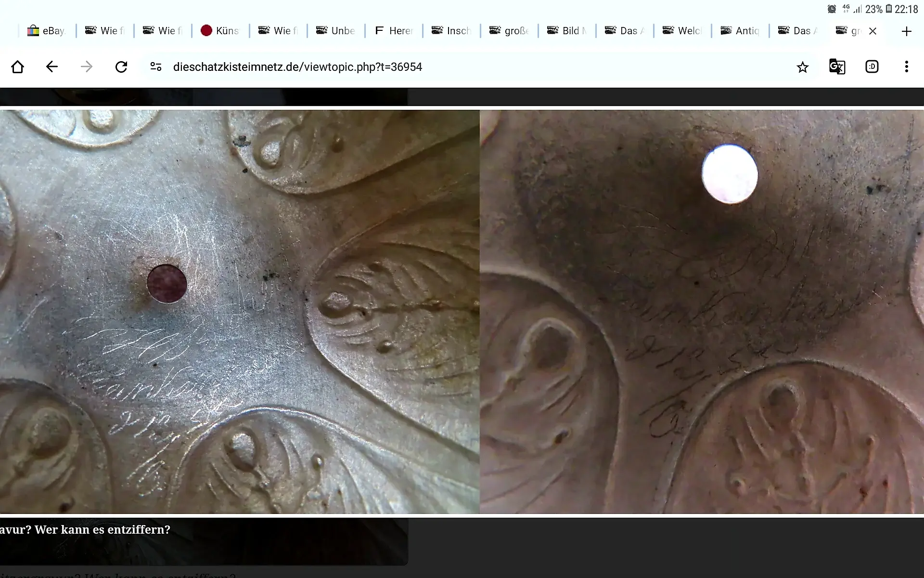Click the forward arrow navigation icon
This screenshot has width=924, height=578.
pyautogui.click(x=87, y=67)
